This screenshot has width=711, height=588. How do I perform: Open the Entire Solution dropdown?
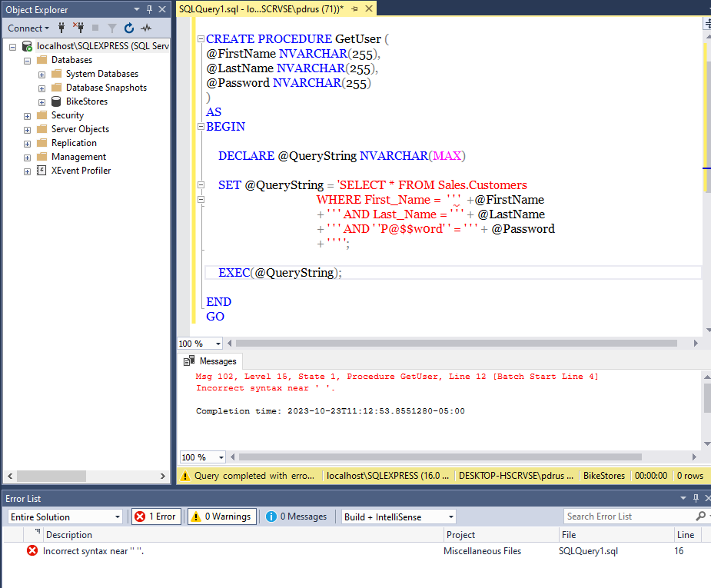click(64, 516)
